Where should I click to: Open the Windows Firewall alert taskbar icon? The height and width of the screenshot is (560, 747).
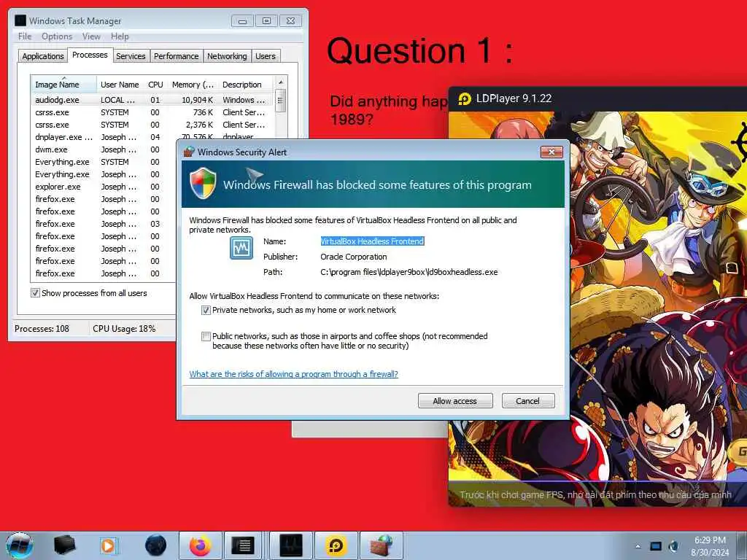pyautogui.click(x=382, y=545)
